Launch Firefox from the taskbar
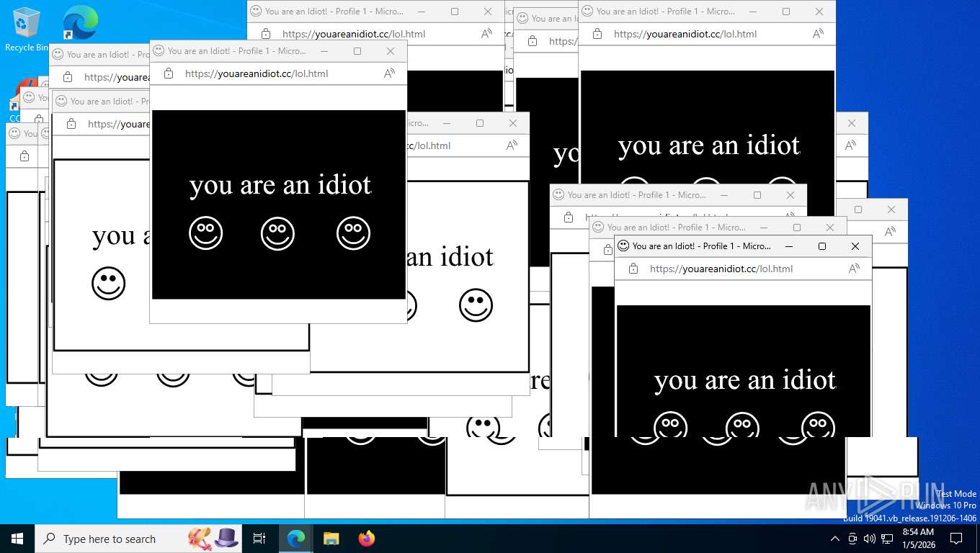 click(367, 539)
